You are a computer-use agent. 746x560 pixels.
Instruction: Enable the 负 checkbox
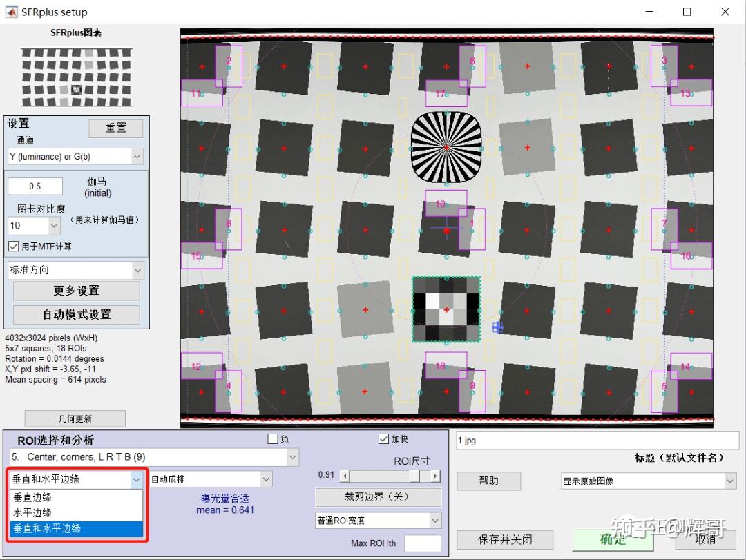(274, 438)
